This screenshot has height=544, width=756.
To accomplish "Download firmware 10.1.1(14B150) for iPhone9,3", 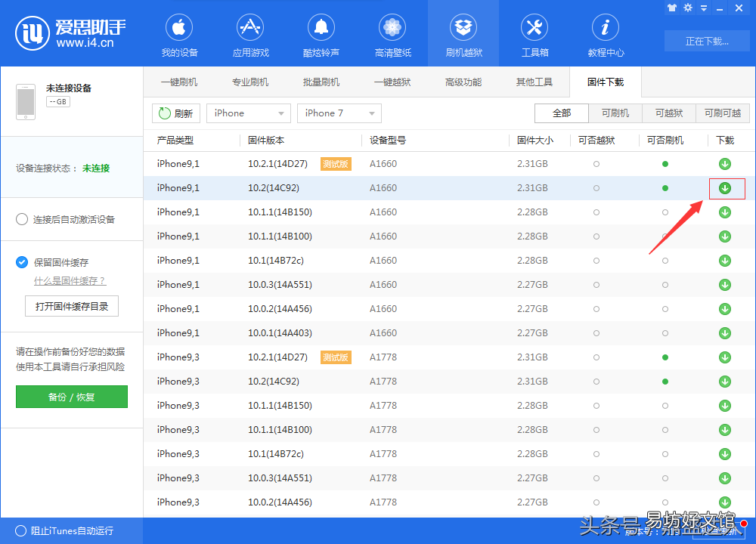I will [x=725, y=406].
